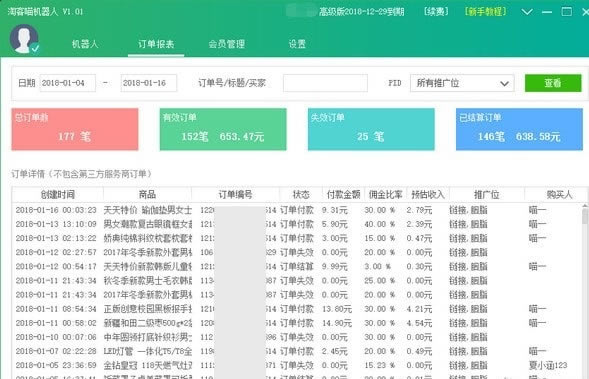Open the 设置 tab
Image resolution: width=589 pixels, height=379 pixels.
pos(297,44)
